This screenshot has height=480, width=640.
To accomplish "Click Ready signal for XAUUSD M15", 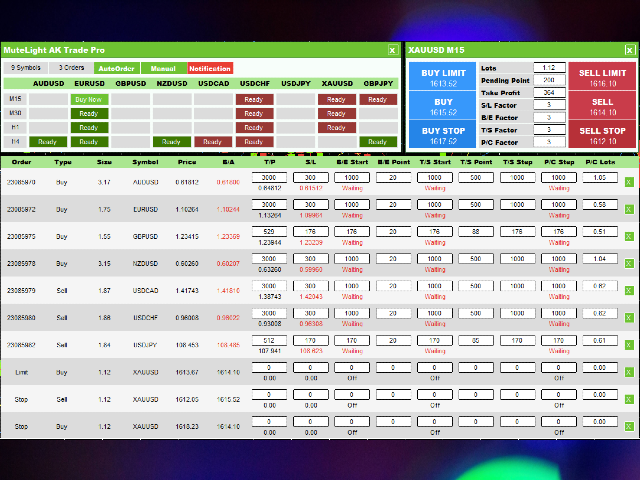I will point(337,100).
